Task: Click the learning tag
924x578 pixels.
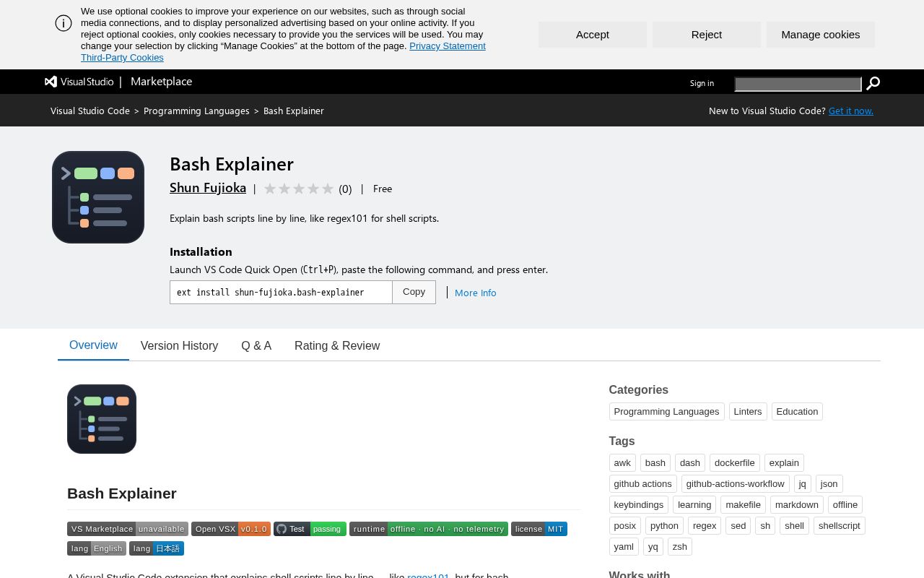Action: pos(694,505)
